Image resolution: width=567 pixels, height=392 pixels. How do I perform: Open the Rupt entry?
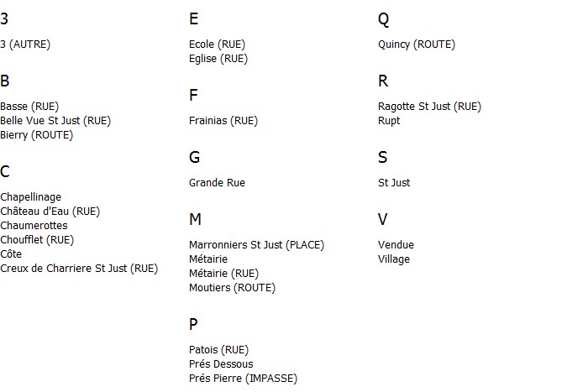pos(389,121)
